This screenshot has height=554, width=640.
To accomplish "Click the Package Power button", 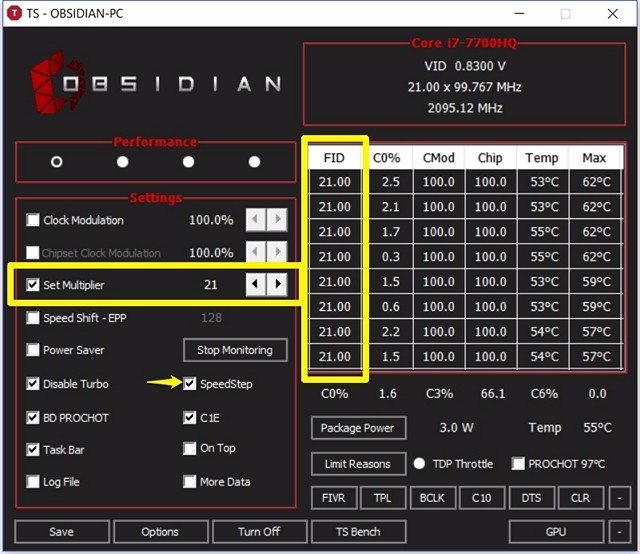I will coord(358,428).
